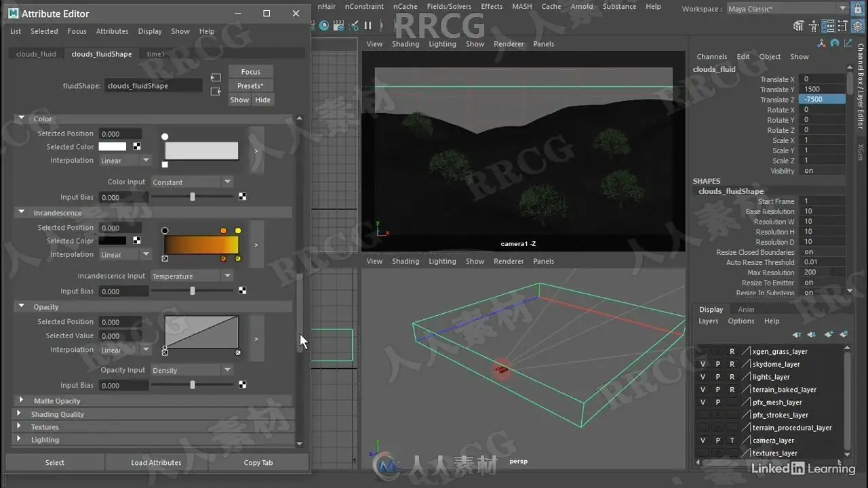Click the map button beside Color Selected Color

click(137, 146)
